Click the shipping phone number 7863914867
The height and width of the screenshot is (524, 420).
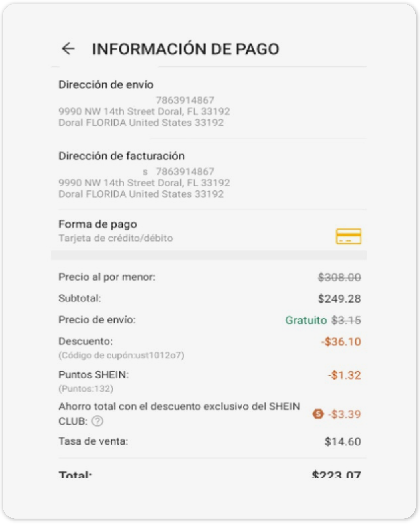pyautogui.click(x=185, y=100)
